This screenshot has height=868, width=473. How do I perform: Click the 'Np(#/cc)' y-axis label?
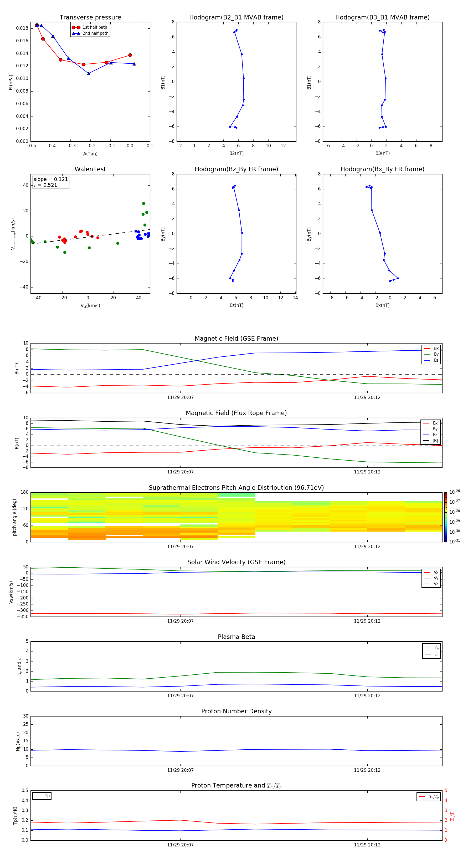click(18, 741)
